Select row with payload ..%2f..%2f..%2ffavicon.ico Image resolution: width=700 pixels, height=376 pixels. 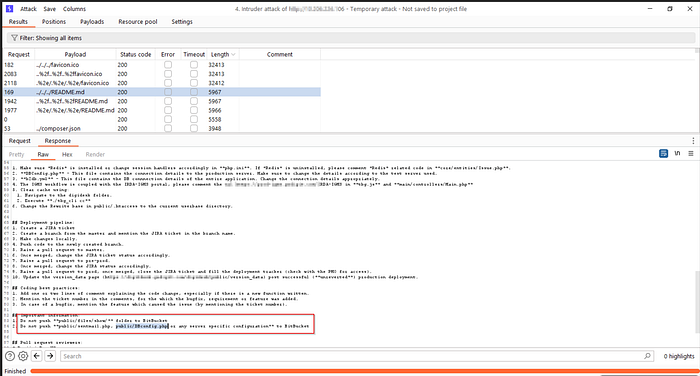[x=162, y=74]
